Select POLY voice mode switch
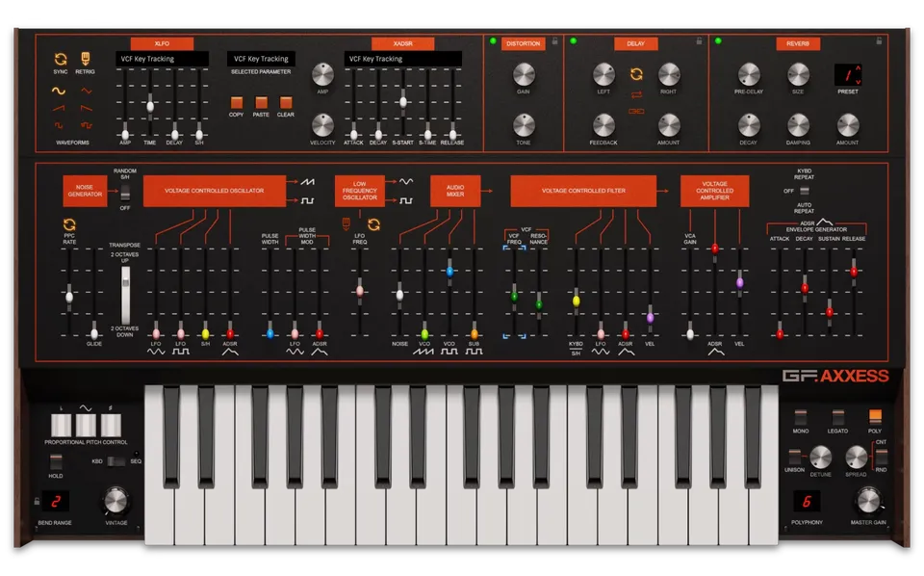 coord(875,417)
